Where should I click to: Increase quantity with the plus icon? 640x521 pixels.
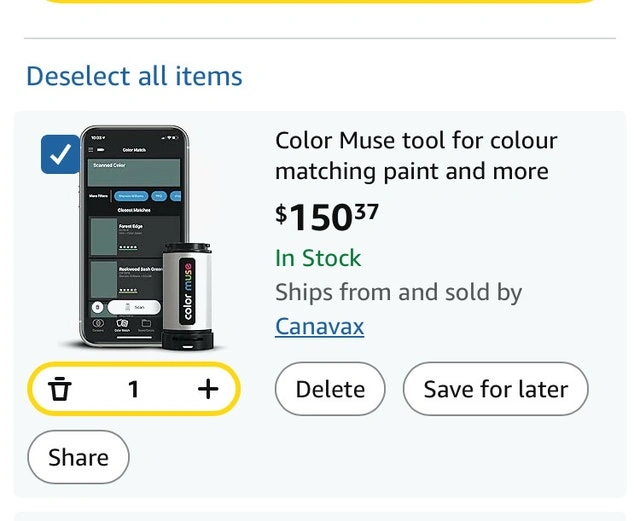pyautogui.click(x=207, y=389)
